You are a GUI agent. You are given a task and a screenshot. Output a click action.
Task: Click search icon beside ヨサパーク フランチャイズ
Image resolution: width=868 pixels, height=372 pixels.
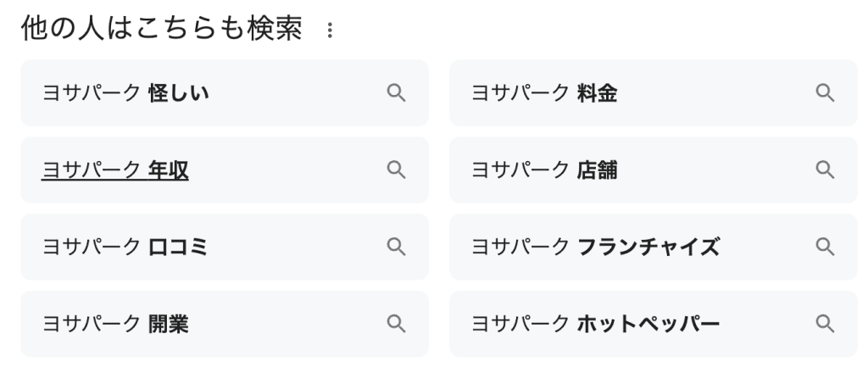(824, 247)
